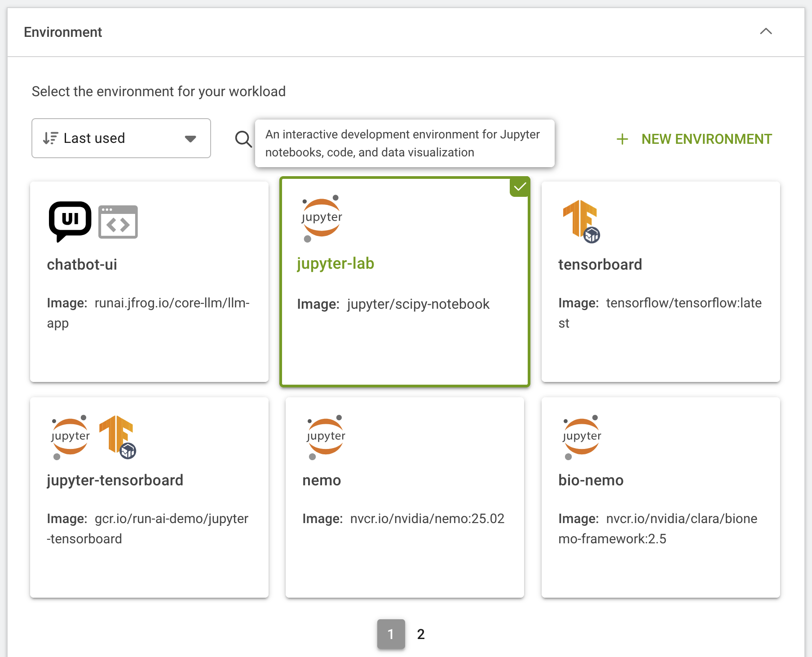Click TensorFlow logo on jupyter-tensorboard card

[118, 437]
